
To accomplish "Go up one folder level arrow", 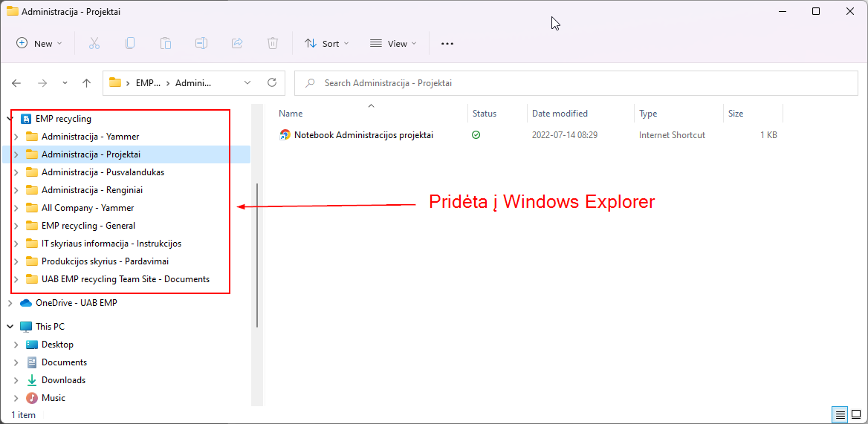I will tap(86, 83).
